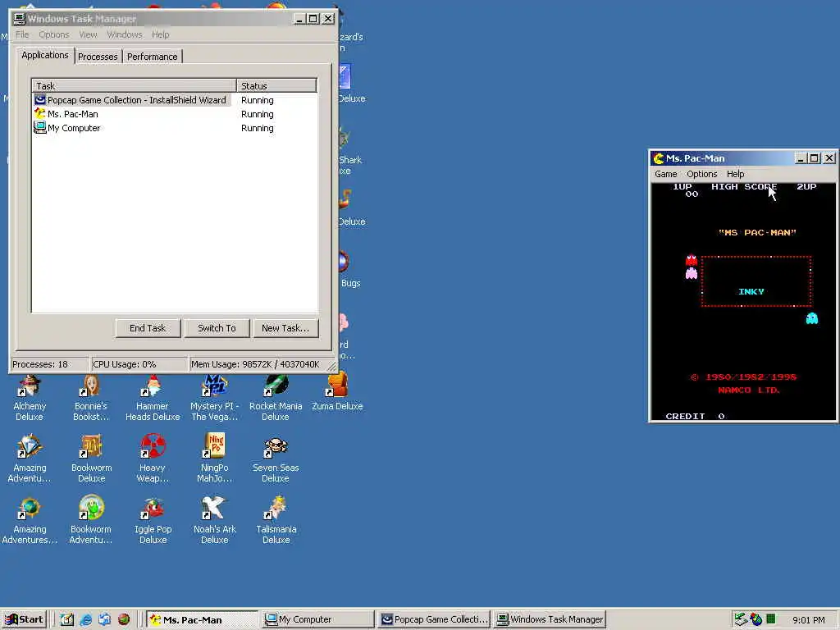Click the green CPU meter tray icon

[x=771, y=619]
